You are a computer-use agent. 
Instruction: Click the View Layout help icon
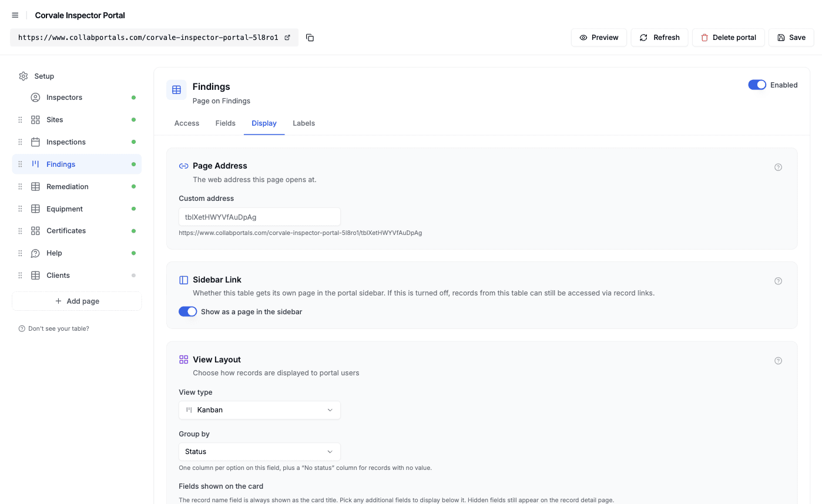pyautogui.click(x=778, y=361)
